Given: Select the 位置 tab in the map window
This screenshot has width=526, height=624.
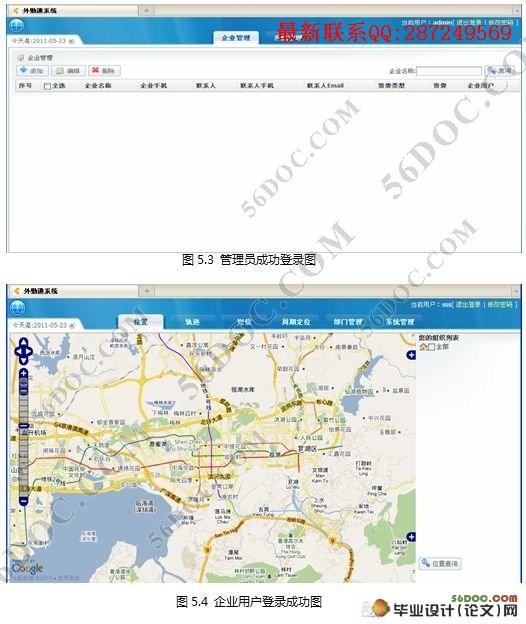Looking at the screenshot, I should tap(140, 322).
